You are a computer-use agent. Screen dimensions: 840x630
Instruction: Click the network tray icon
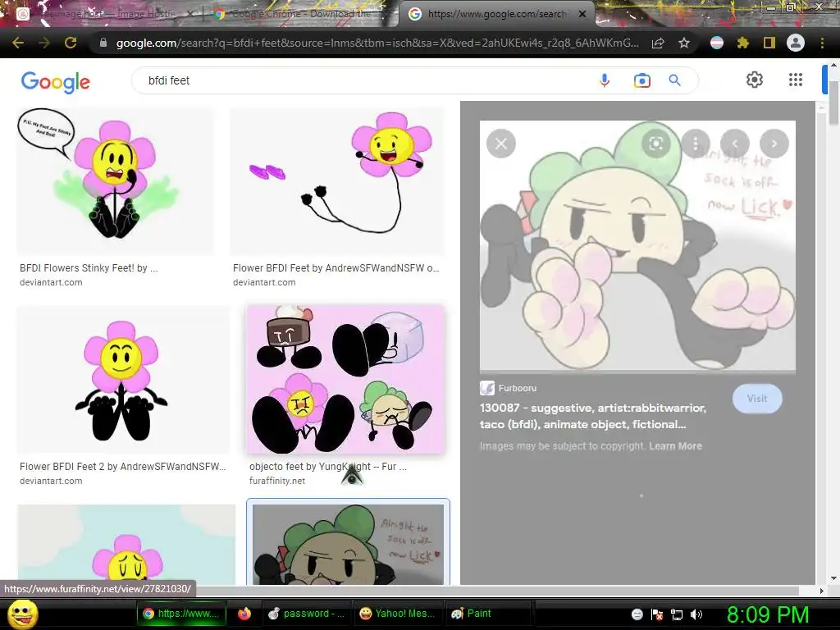click(677, 614)
